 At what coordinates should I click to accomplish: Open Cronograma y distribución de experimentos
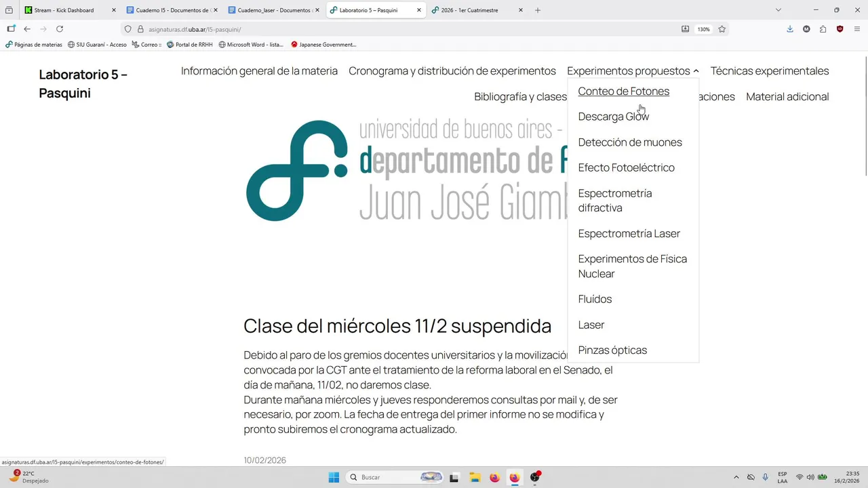(x=452, y=71)
